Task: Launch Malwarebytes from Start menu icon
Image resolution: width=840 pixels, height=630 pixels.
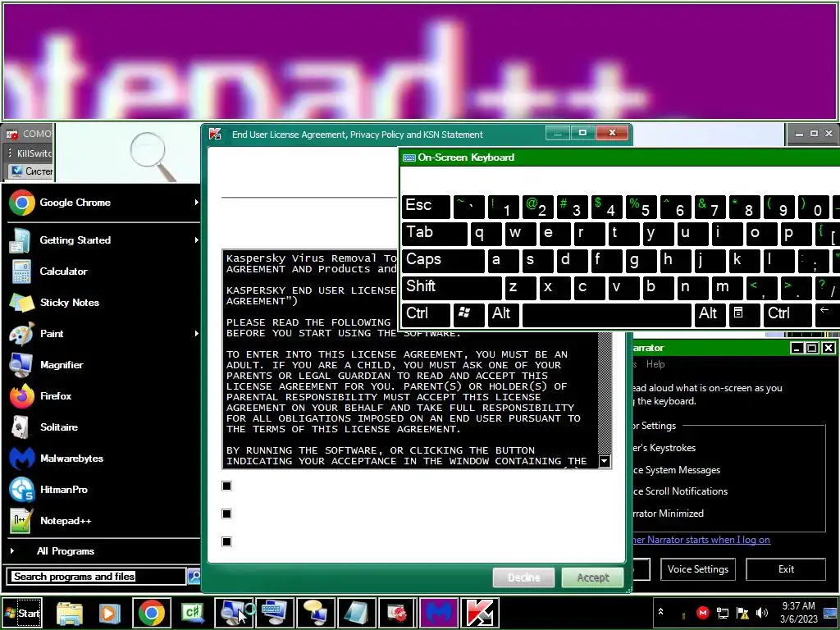Action: pyautogui.click(x=21, y=459)
